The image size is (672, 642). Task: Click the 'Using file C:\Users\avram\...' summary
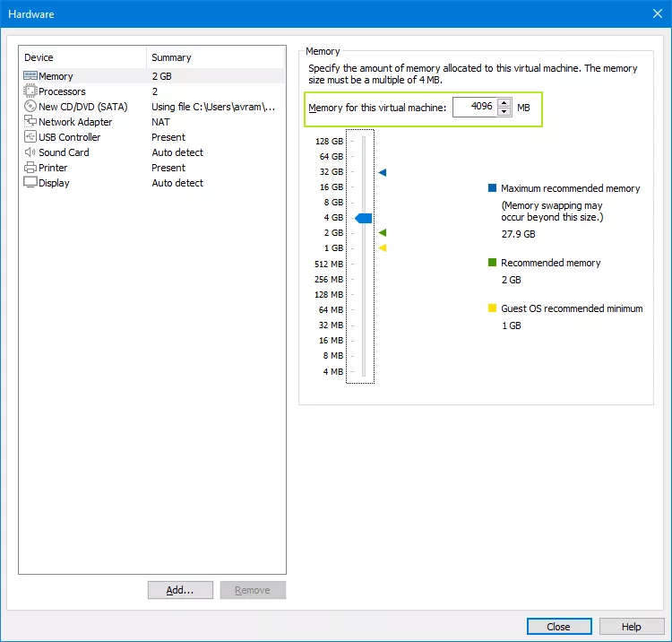tap(213, 107)
